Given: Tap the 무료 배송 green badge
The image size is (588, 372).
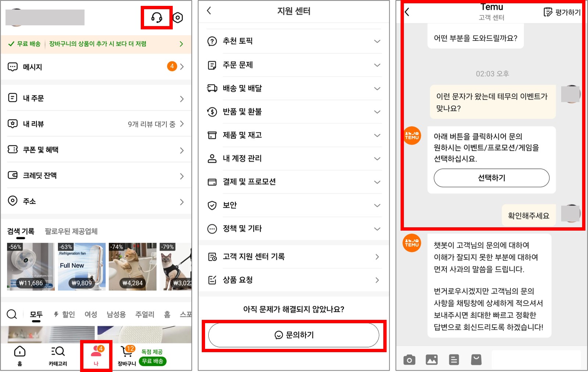Looking at the screenshot, I should [x=153, y=361].
